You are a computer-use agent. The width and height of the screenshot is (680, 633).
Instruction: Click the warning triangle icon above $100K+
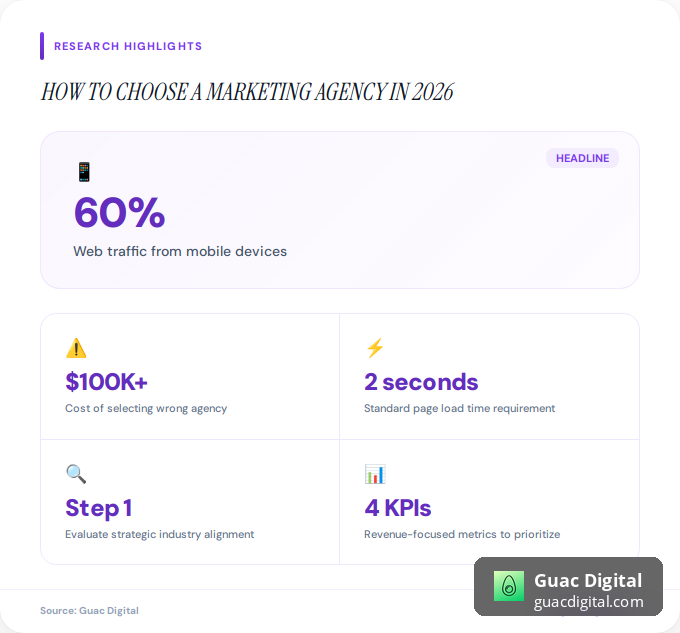click(76, 348)
